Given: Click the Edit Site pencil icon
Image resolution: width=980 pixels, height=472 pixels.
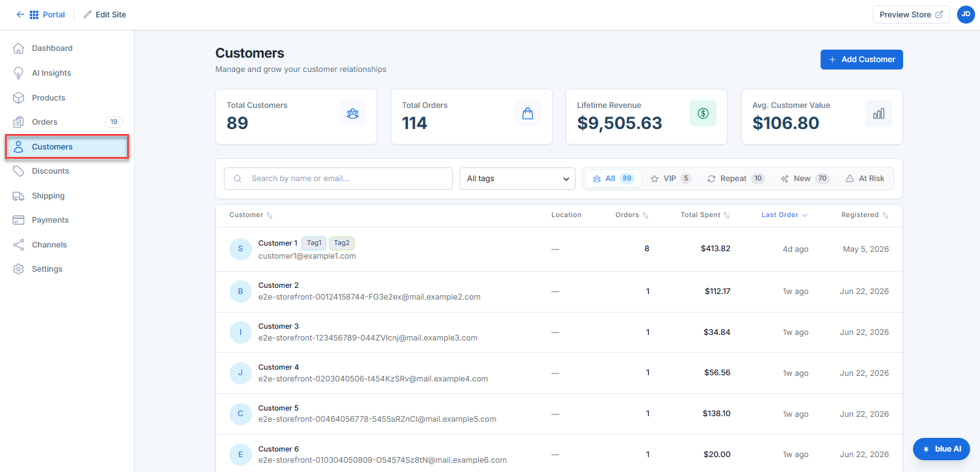Looking at the screenshot, I should click(87, 14).
